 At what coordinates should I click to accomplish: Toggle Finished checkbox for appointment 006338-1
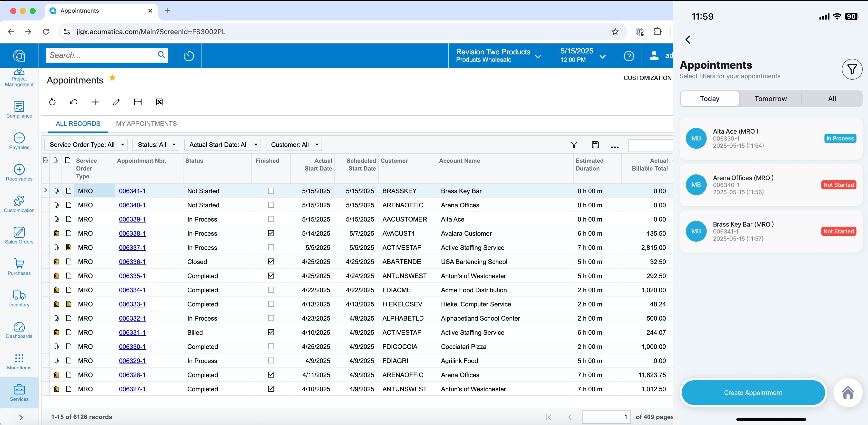click(271, 233)
